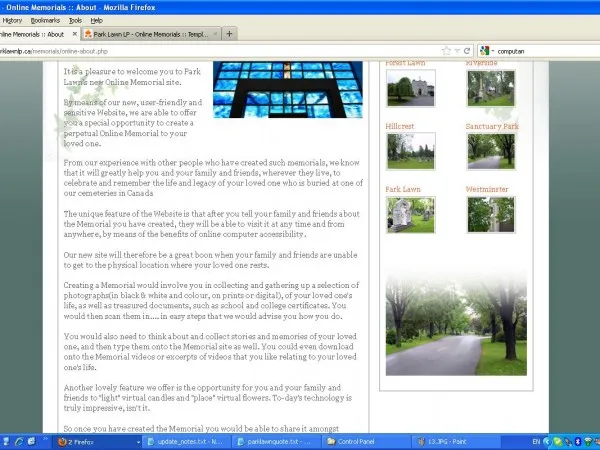Click the Firefox group in taskbar
600x450 pixels.
(x=88, y=441)
